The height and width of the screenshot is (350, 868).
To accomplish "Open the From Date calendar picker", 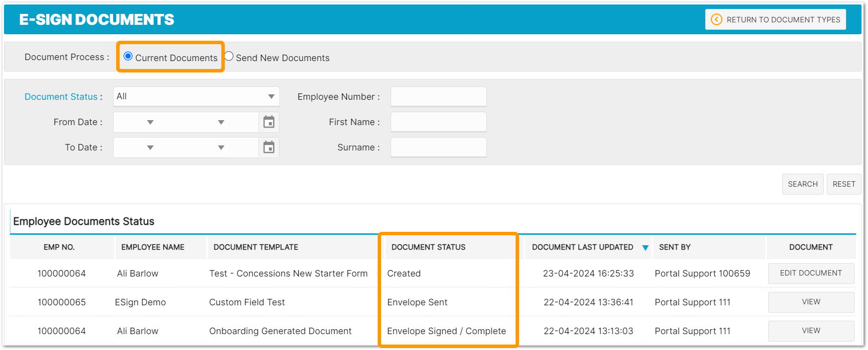I will tap(268, 122).
